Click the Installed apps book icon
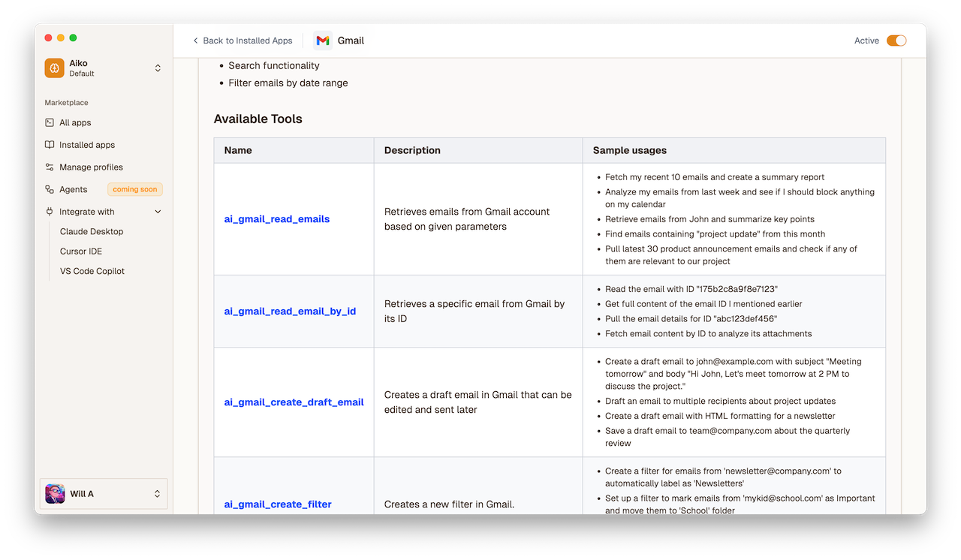961x560 pixels. pyautogui.click(x=50, y=145)
